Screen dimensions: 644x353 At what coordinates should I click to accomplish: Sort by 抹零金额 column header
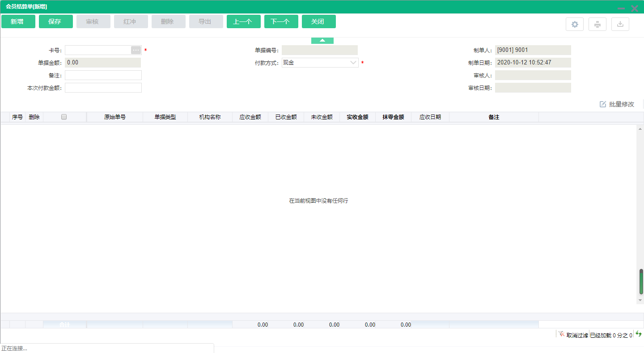[394, 117]
